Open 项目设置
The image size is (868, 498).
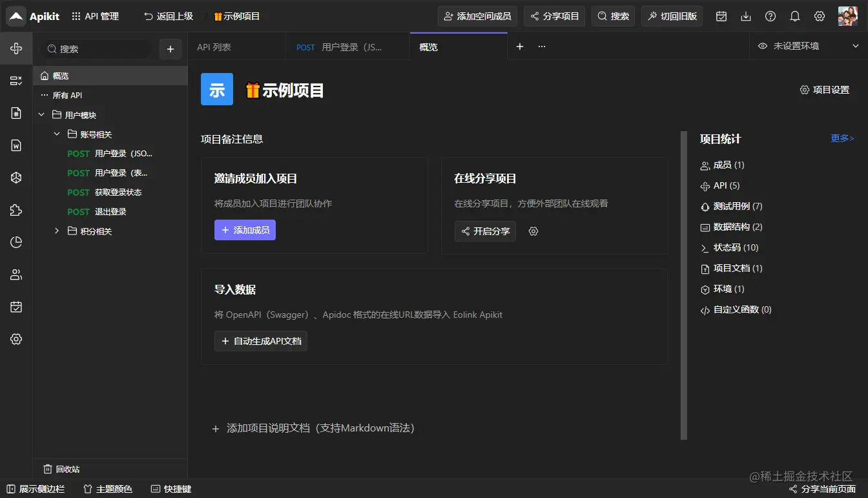[825, 90]
